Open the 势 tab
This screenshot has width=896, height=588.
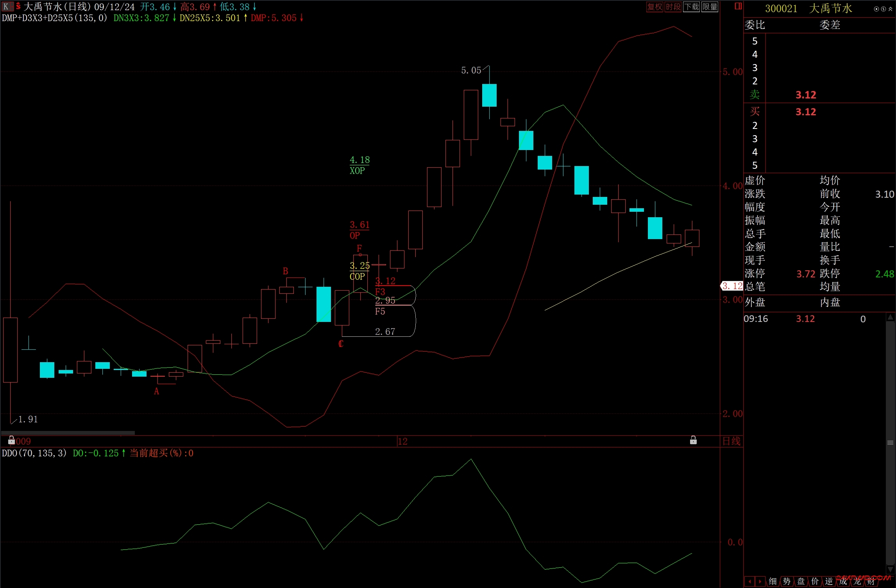click(787, 581)
